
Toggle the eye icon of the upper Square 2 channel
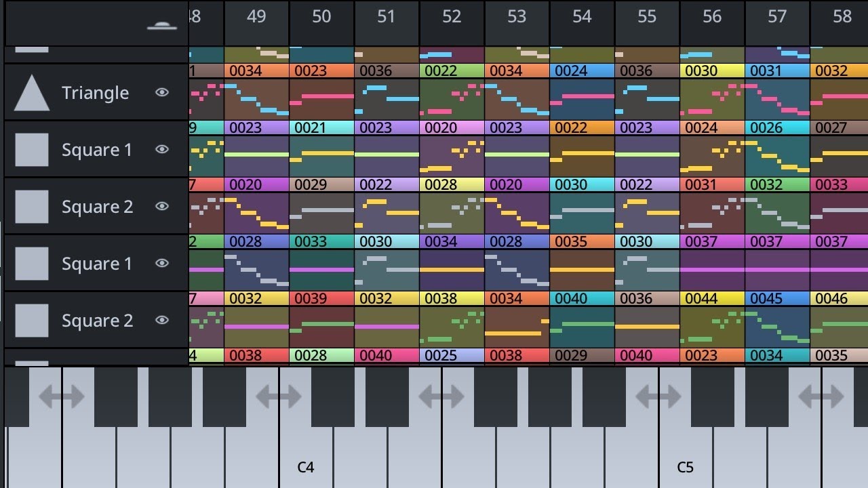pos(162,206)
